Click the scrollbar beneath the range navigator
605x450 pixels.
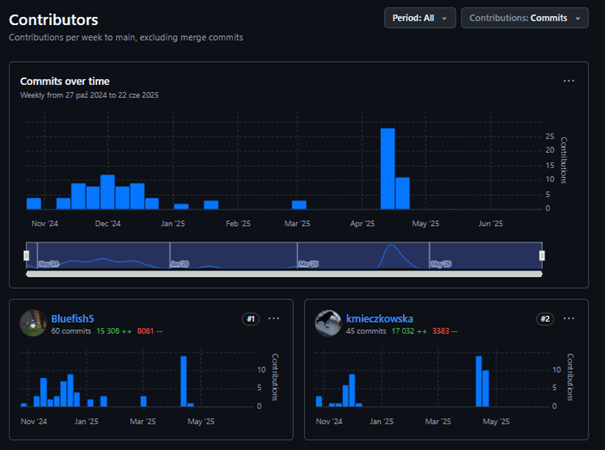click(284, 273)
